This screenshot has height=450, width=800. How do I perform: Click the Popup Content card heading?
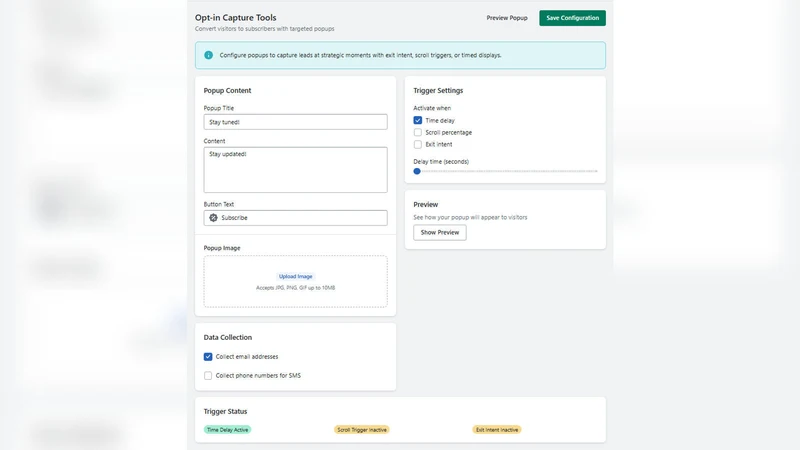[228, 90]
